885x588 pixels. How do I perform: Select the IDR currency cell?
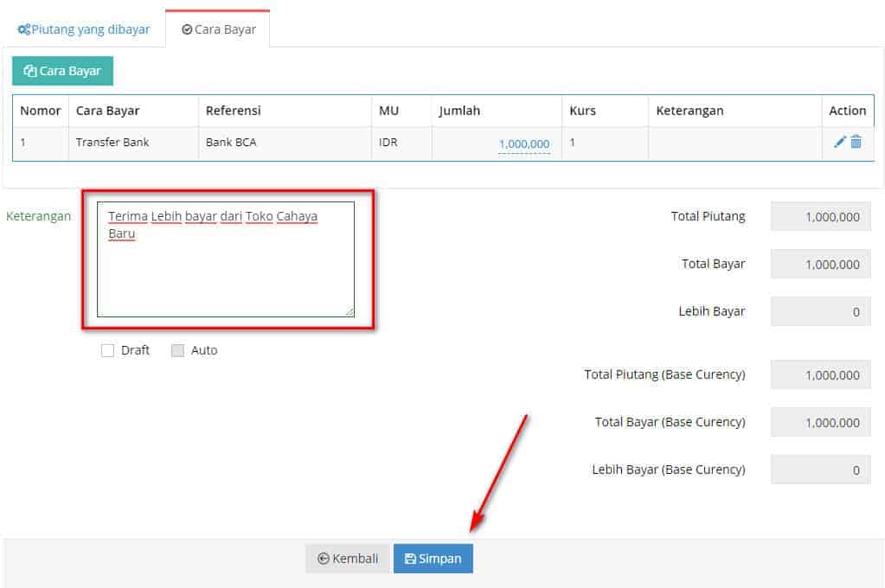coord(401,143)
